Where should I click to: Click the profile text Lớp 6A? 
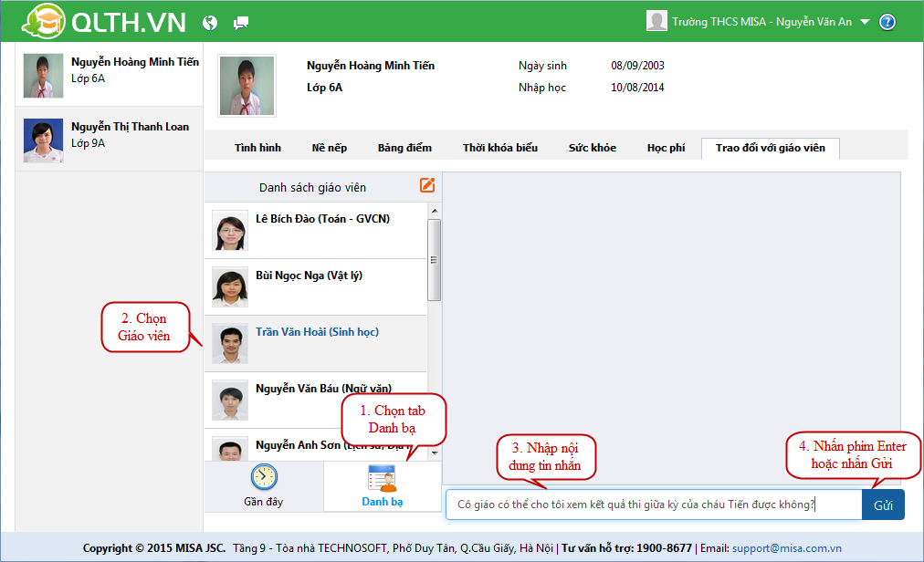point(324,88)
